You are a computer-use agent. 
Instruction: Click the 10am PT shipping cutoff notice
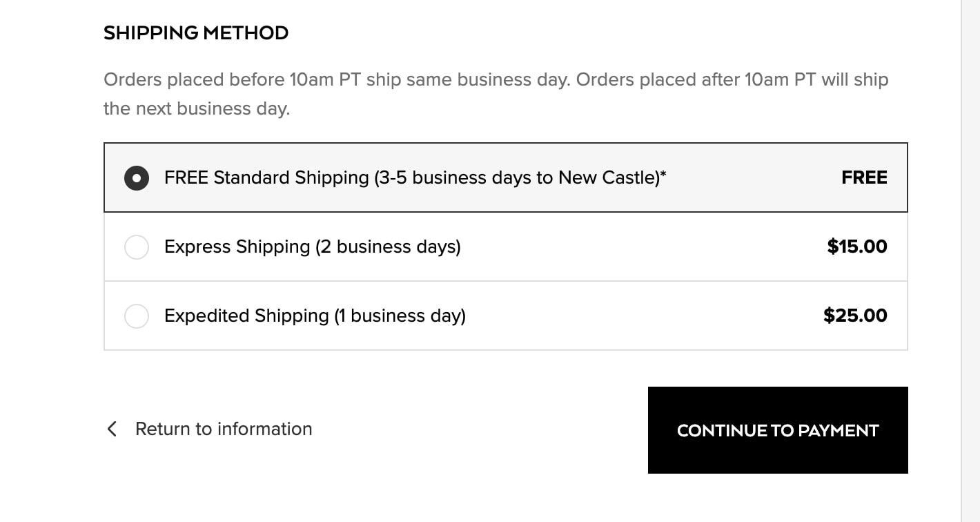(x=496, y=80)
